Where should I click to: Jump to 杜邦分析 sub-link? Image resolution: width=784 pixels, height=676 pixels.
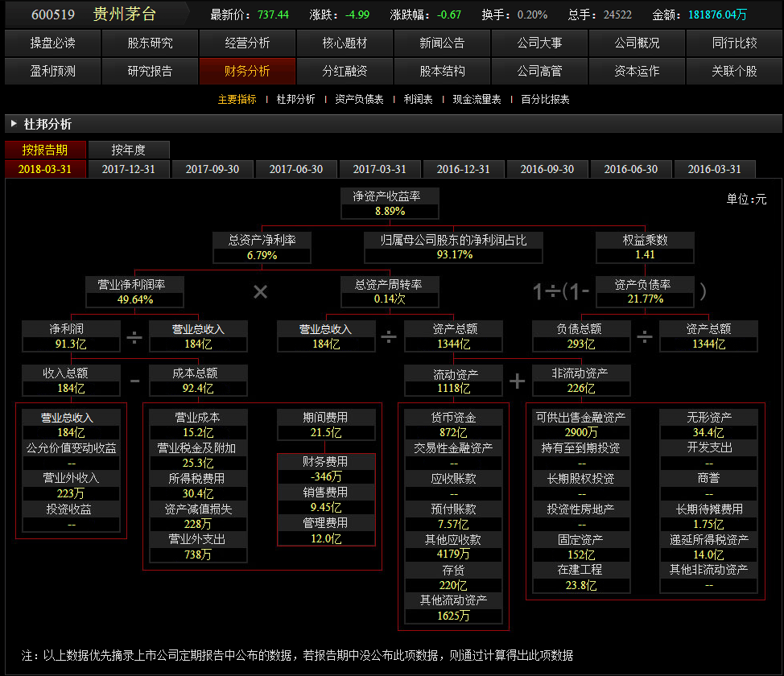tap(295, 100)
